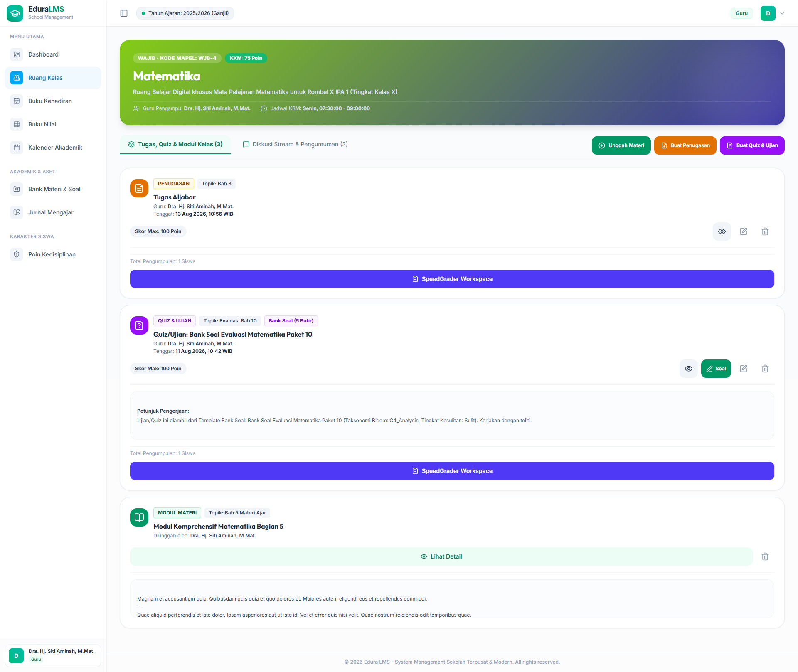
Task: Switch to Diskusi Stream & Pengumuman tab
Action: click(x=295, y=144)
